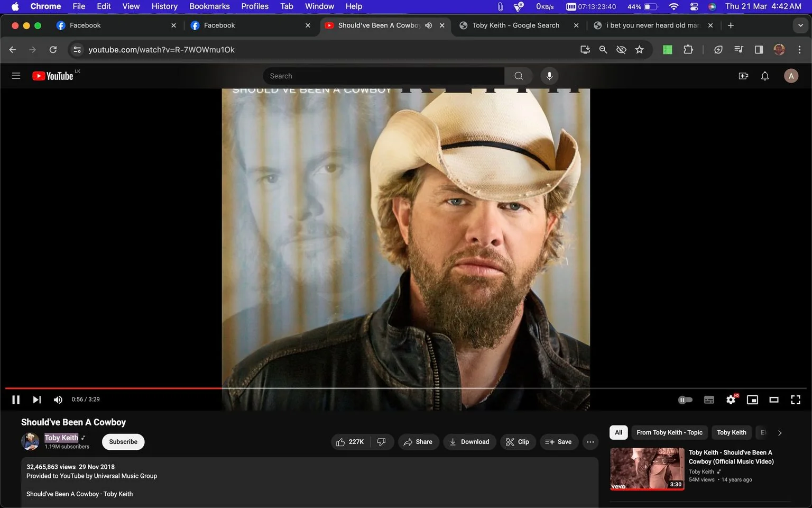The height and width of the screenshot is (508, 812).
Task: Mute the tab via its speaker icon
Action: tap(429, 25)
